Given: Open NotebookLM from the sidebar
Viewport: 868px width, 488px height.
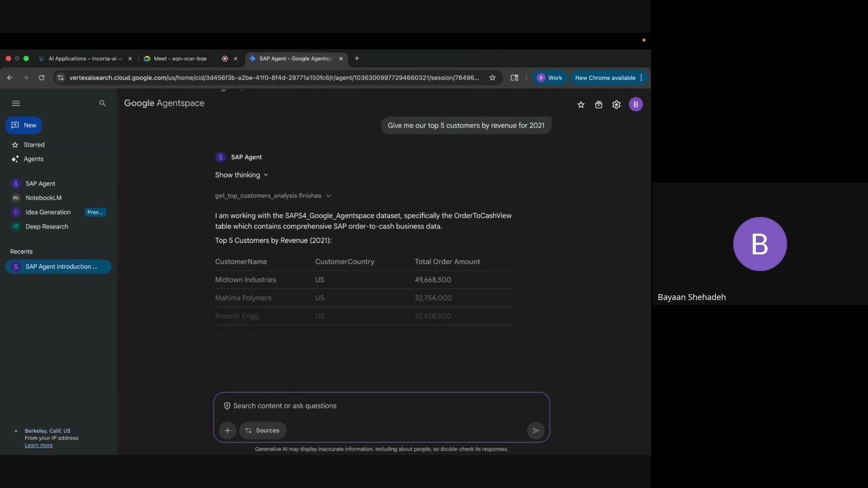Looking at the screenshot, I should point(43,198).
